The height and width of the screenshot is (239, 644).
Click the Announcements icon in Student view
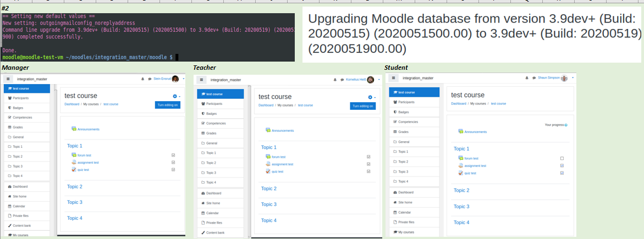pos(461,131)
